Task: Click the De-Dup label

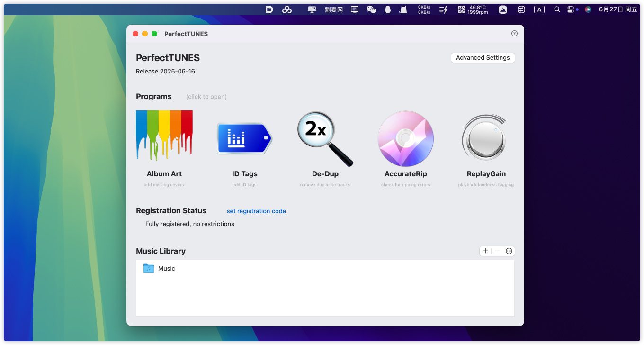Action: pos(325,174)
